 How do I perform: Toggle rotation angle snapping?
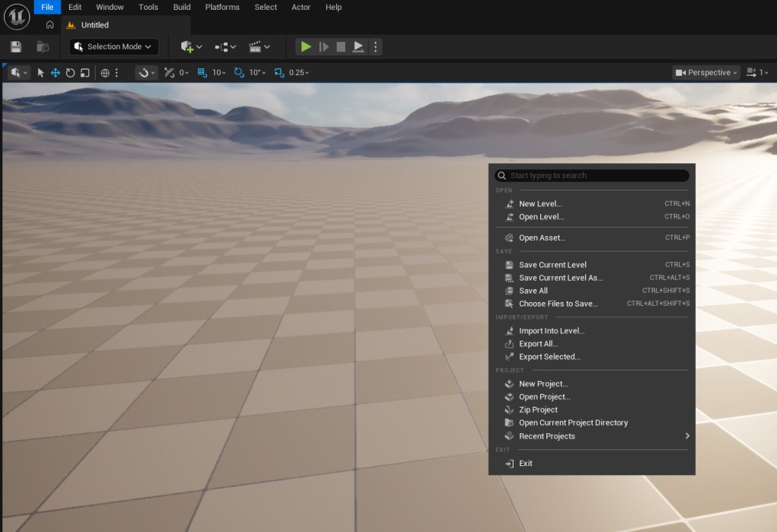coord(239,73)
